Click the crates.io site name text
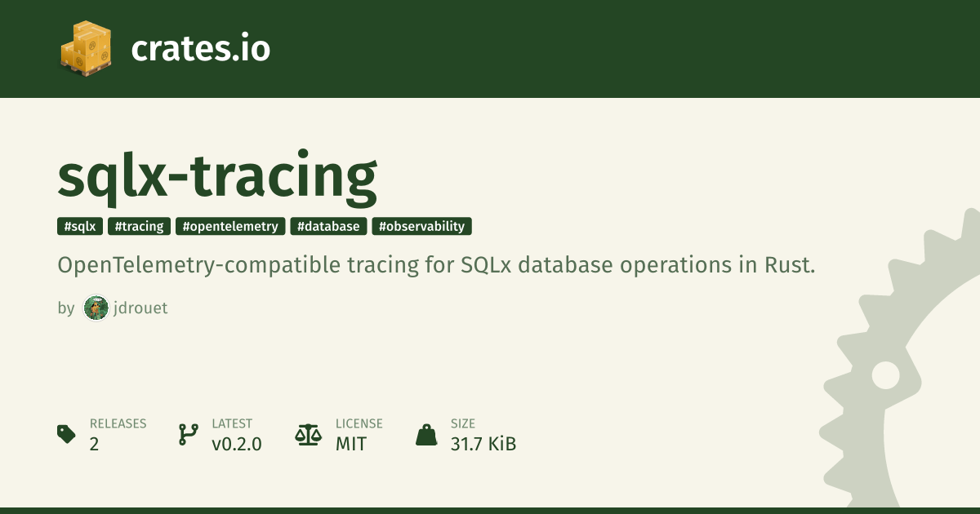 [x=200, y=49]
